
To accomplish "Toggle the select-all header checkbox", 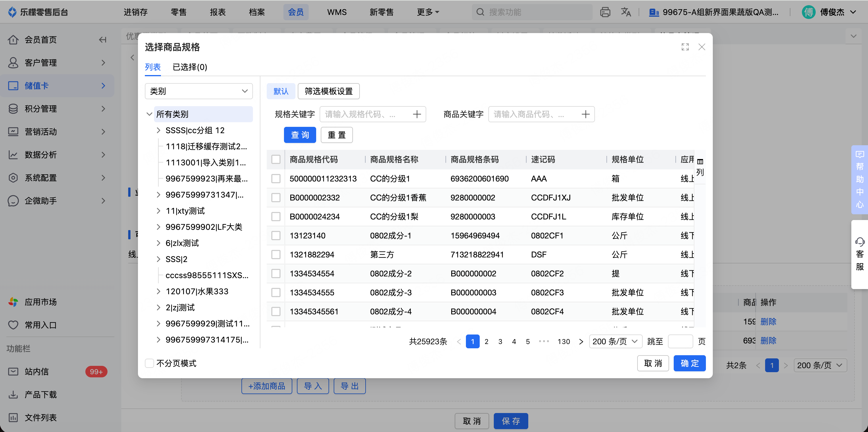I will click(x=276, y=160).
